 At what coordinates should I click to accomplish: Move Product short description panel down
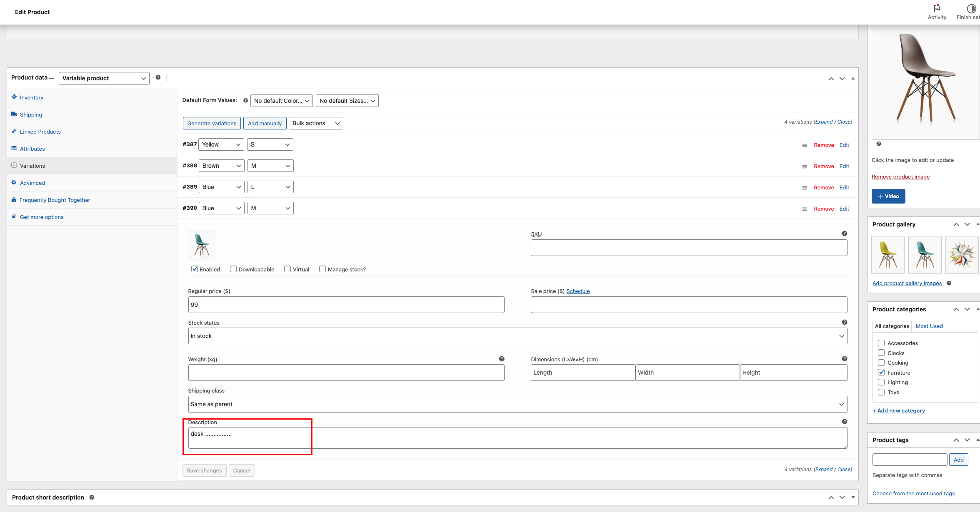pyautogui.click(x=842, y=497)
